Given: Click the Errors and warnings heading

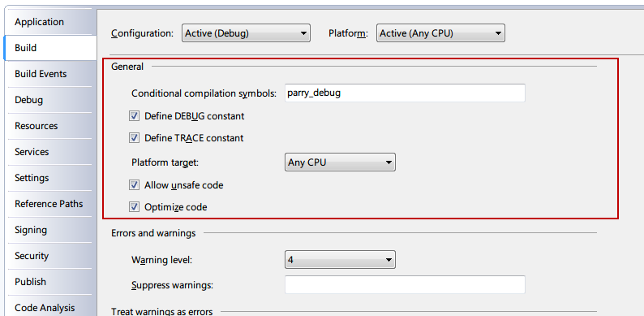Looking at the screenshot, I should 153,233.
